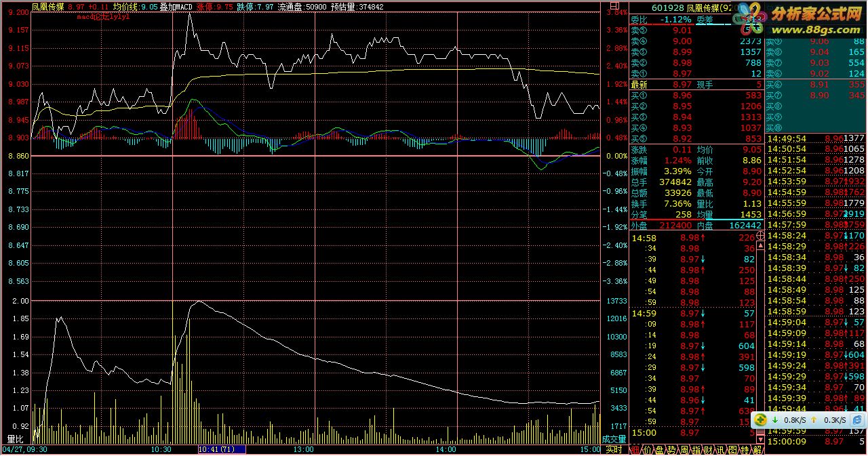Click the 日 period switch icon
The width and height of the screenshot is (868, 456).
coord(615,6)
